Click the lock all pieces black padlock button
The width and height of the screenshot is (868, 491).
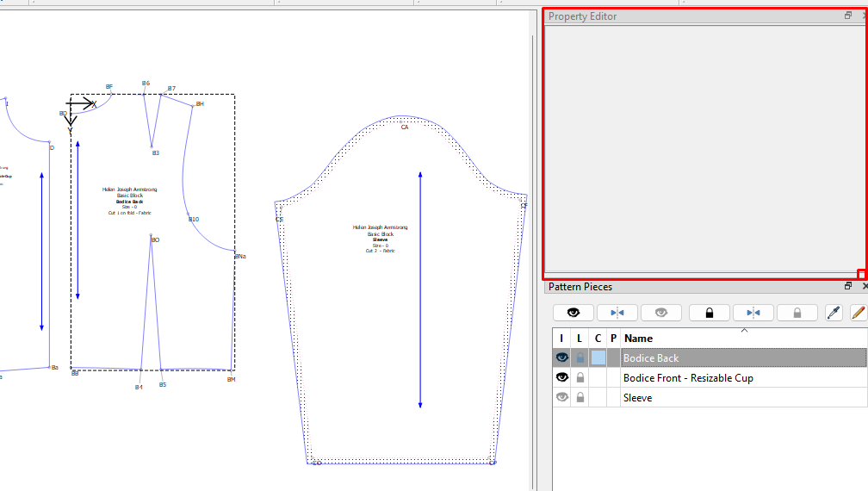(709, 313)
